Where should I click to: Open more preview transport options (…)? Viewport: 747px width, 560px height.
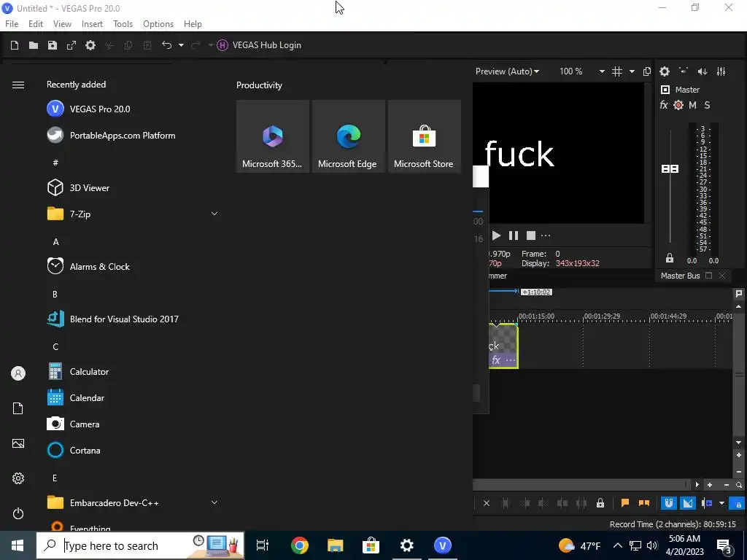click(546, 236)
